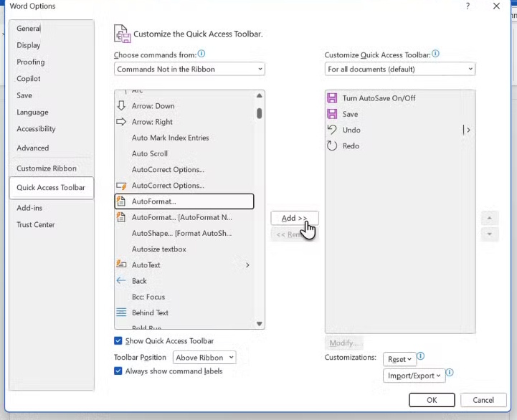Viewport: 517px width, 420px height.
Task: Click the Turn AutoSave On/Off icon
Action: pyautogui.click(x=332, y=98)
